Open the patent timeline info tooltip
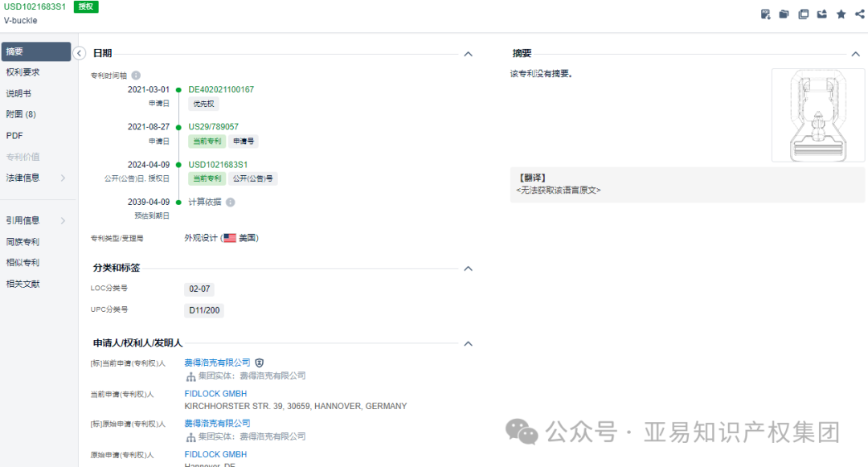This screenshot has height=467, width=868. [135, 75]
